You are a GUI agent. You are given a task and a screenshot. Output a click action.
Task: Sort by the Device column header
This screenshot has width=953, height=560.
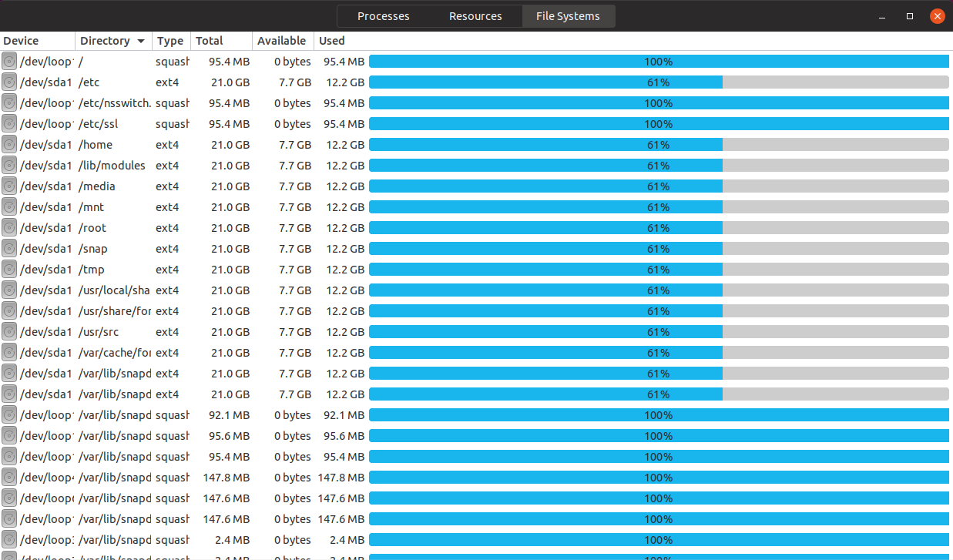coord(38,41)
